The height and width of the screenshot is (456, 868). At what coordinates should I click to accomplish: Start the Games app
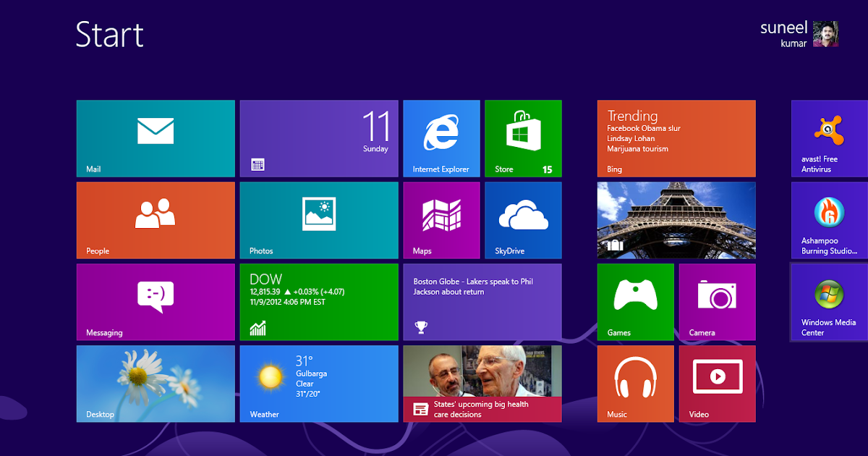[x=635, y=302]
